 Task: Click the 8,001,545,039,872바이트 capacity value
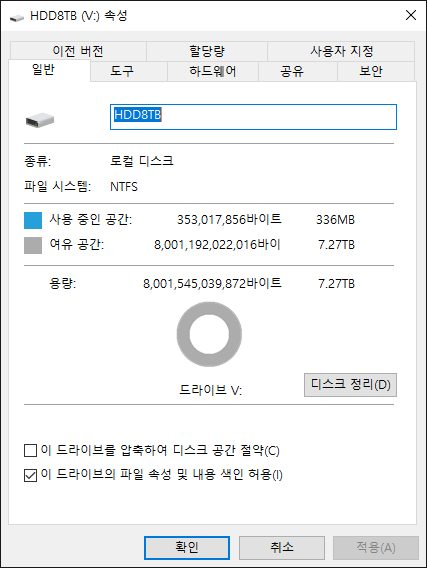click(212, 283)
